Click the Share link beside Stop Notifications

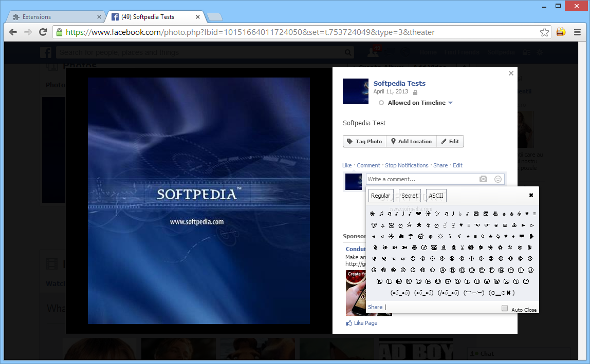pos(440,165)
